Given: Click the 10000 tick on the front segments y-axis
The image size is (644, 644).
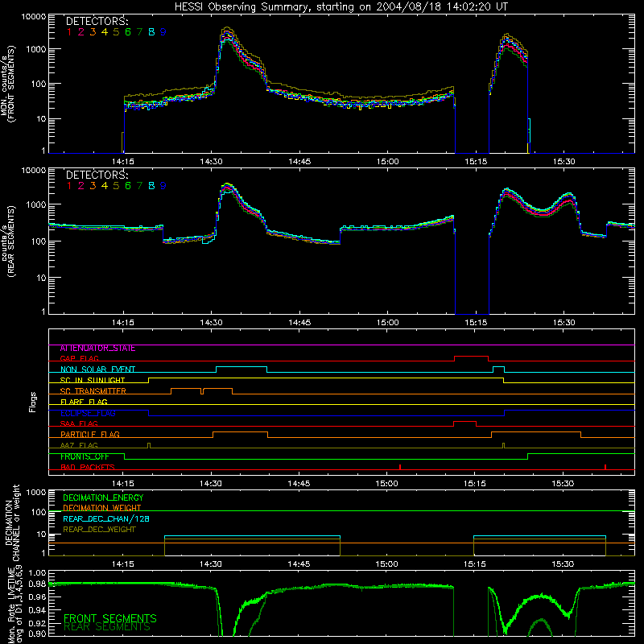Looking at the screenshot, I should (34, 17).
